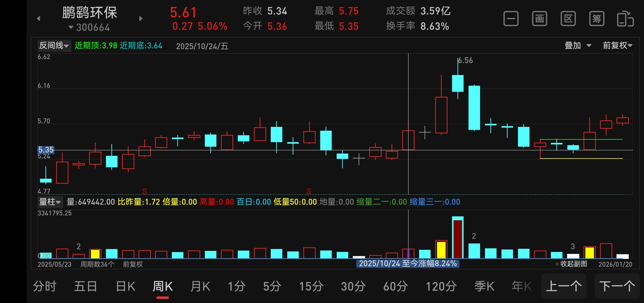644x303 pixels.
Task: Click the minus line icon in top toolbar
Action: [x=511, y=19]
